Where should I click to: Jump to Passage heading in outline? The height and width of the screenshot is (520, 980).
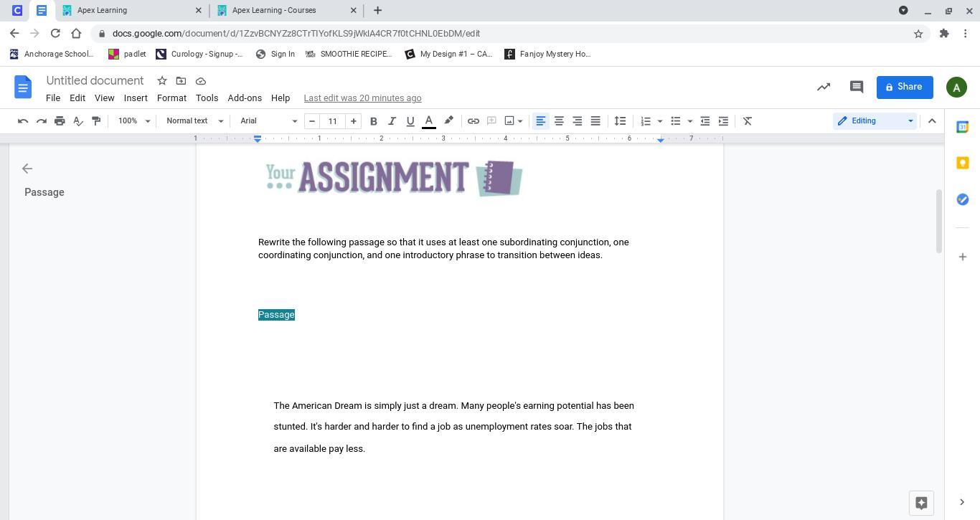click(44, 192)
